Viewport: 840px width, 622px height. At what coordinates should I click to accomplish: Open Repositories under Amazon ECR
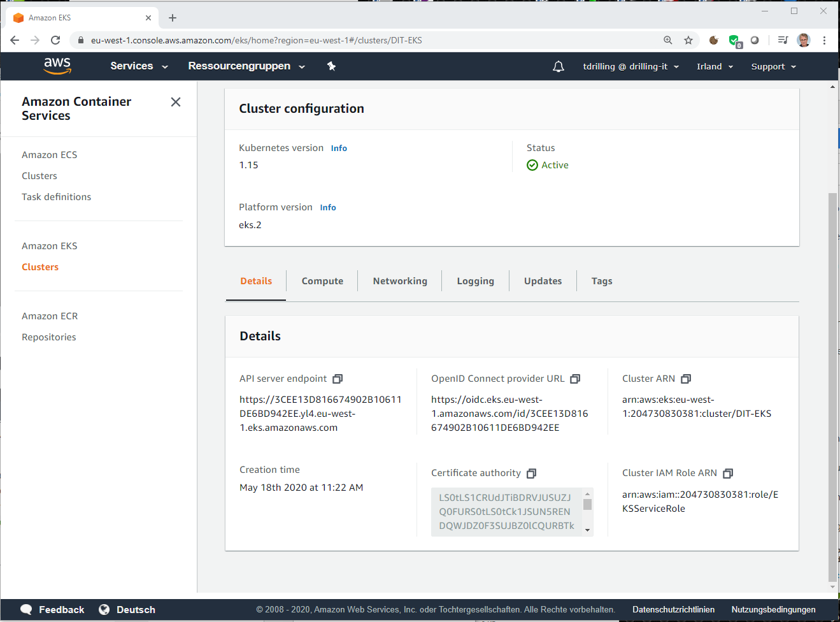click(49, 337)
